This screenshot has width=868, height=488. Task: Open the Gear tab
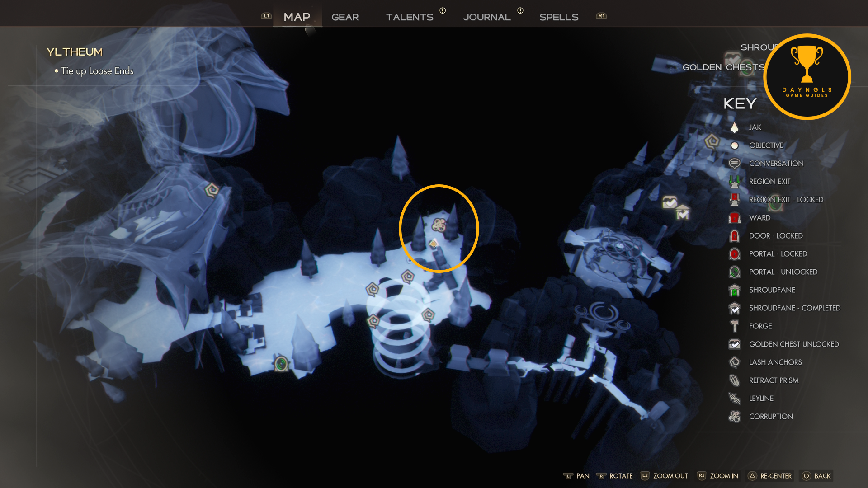point(345,17)
